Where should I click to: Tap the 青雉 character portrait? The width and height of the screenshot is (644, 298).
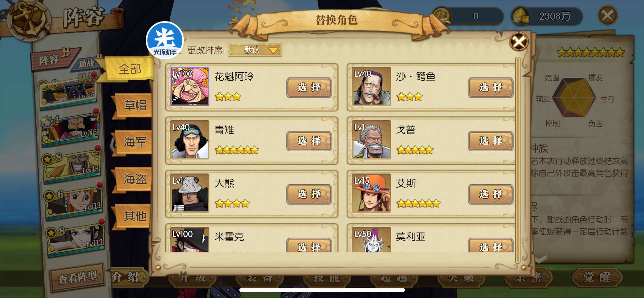pos(189,140)
